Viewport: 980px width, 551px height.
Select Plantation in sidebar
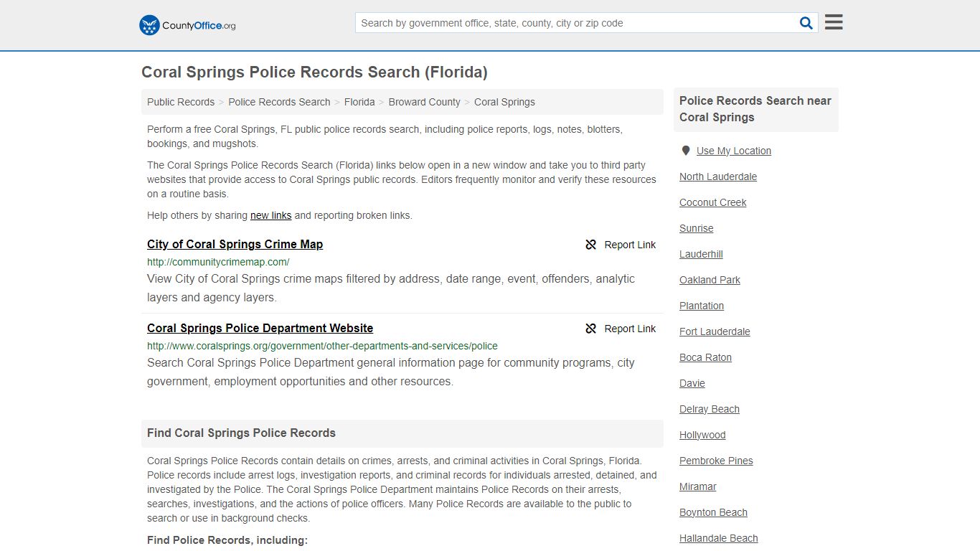[x=702, y=306]
